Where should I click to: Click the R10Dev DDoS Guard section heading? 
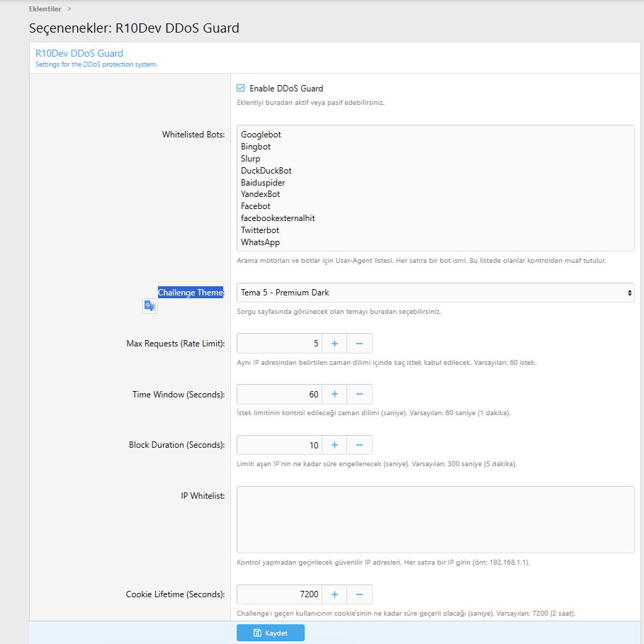[79, 53]
